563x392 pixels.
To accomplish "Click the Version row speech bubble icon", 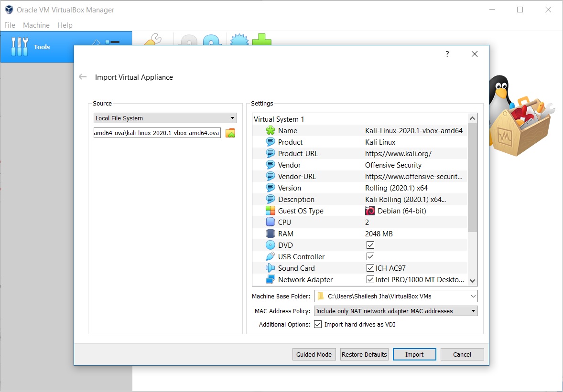I will pyautogui.click(x=271, y=188).
